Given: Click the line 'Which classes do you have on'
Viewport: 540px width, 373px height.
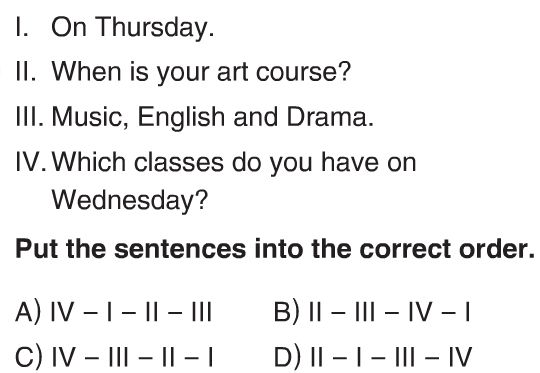Looking at the screenshot, I should coord(234,163).
